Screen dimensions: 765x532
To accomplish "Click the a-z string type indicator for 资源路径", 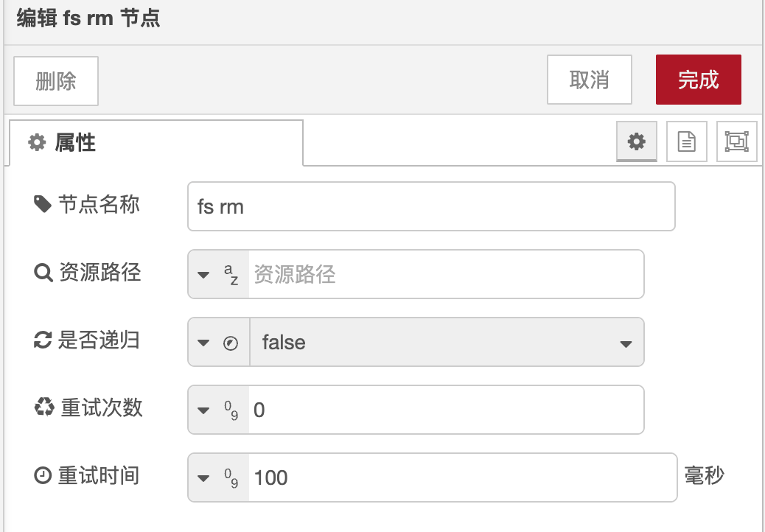I will 231,273.
